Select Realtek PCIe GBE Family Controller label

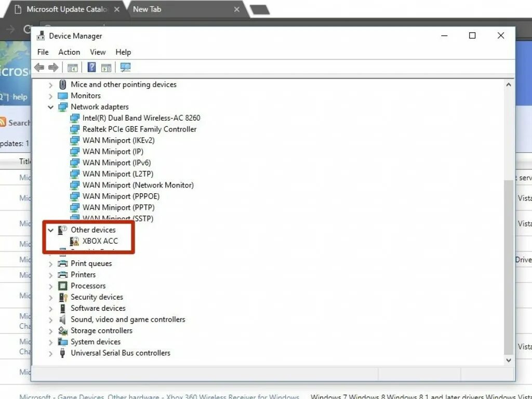[x=139, y=129]
